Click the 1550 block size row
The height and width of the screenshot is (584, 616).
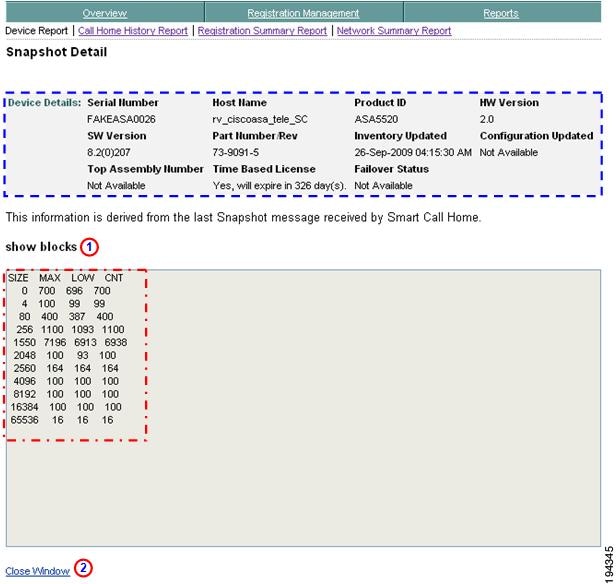(x=70, y=342)
